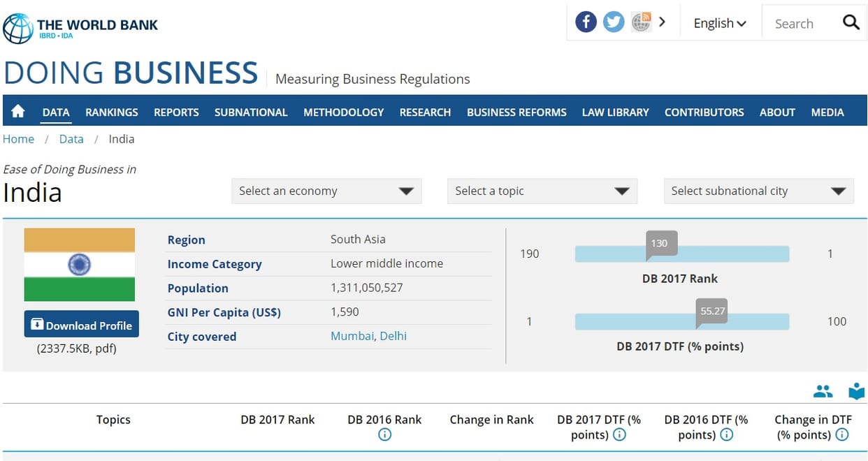Click the India breadcrumb text
The width and height of the screenshot is (868, 461).
[x=122, y=139]
